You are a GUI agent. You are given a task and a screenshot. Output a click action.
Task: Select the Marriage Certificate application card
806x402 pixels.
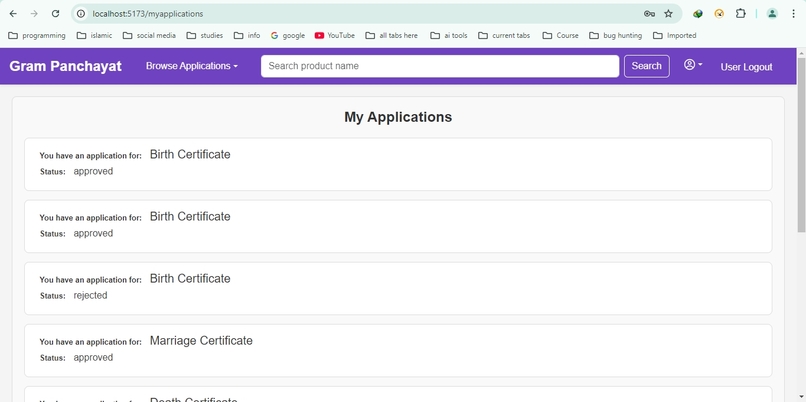[398, 351]
